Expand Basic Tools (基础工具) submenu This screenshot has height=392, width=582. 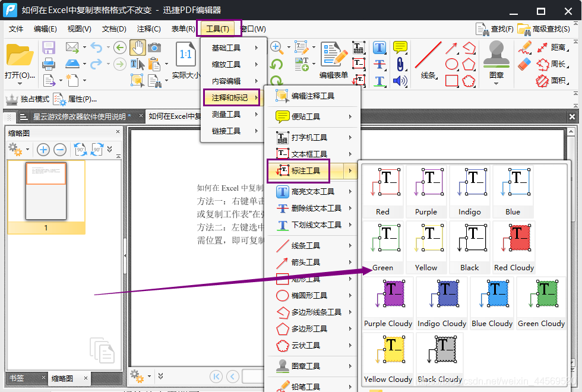(233, 48)
